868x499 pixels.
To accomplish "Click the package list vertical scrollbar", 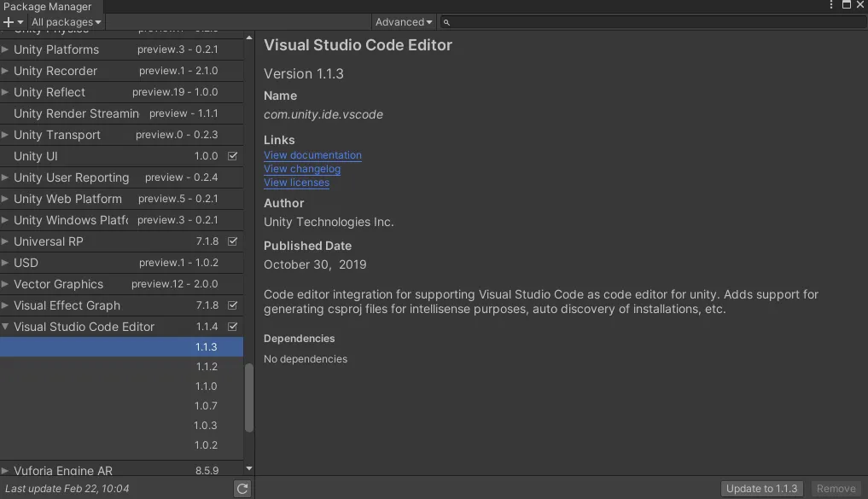I will pyautogui.click(x=249, y=398).
